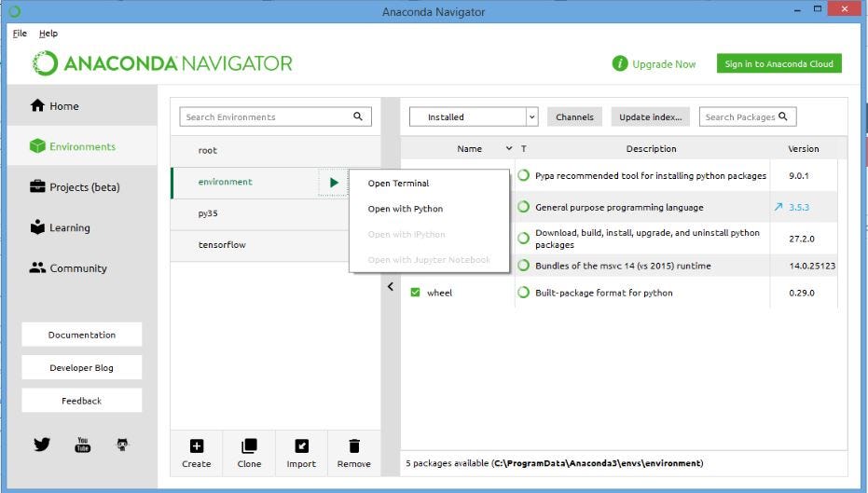Toggle the wheel package checkbox
The image size is (868, 493).
[x=415, y=292]
